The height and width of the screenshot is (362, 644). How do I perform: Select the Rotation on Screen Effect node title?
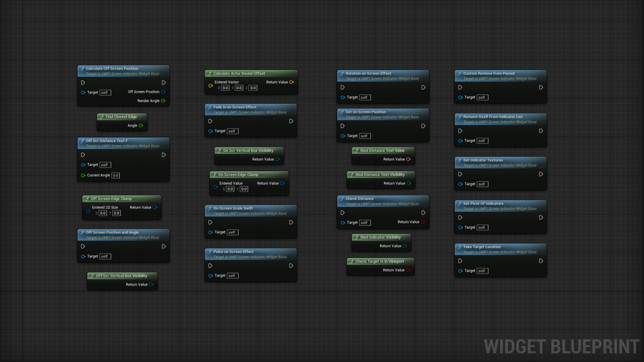tap(368, 74)
